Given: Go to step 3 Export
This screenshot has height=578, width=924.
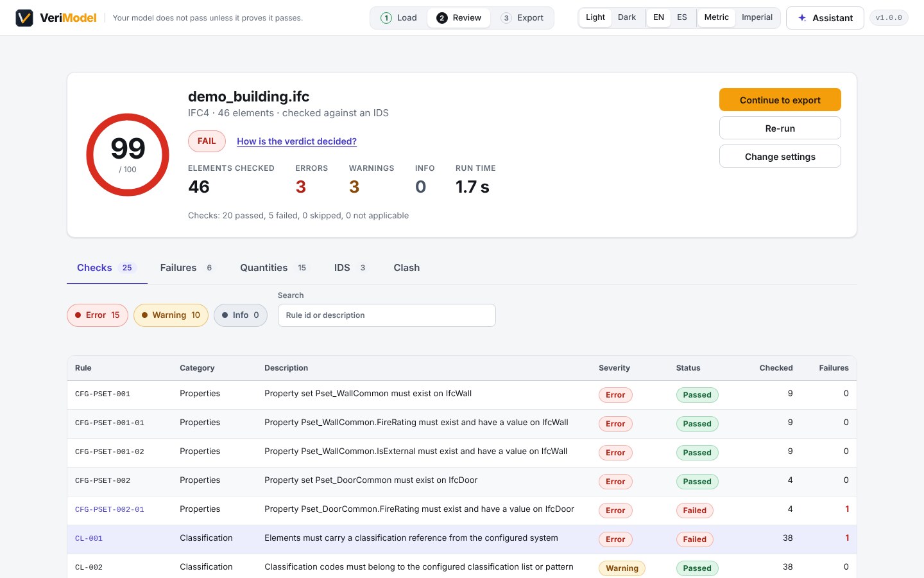Looking at the screenshot, I should pyautogui.click(x=522, y=18).
